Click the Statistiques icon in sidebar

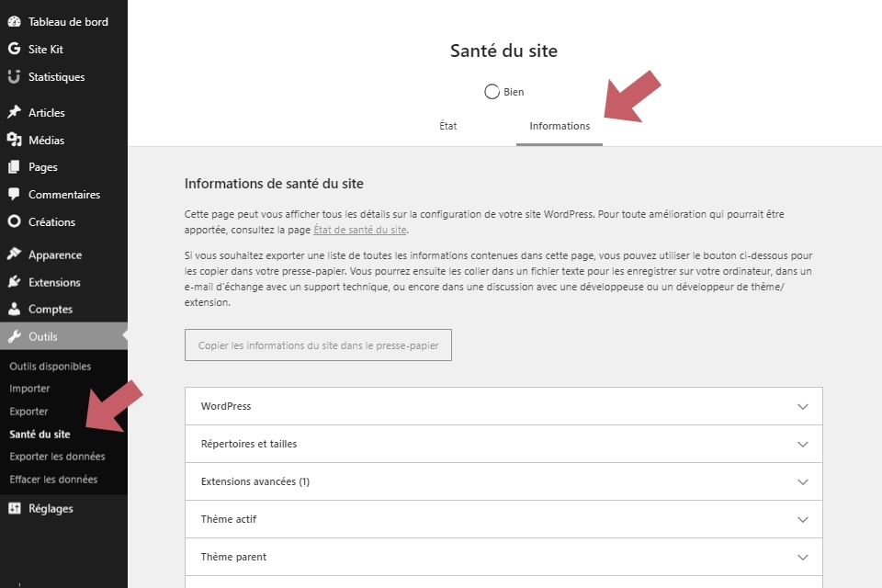point(14,76)
